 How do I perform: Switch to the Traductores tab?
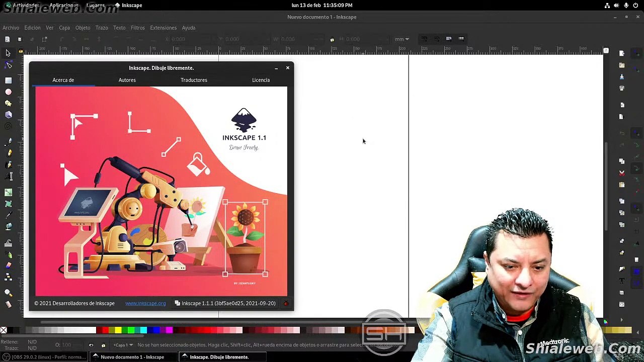(x=194, y=80)
